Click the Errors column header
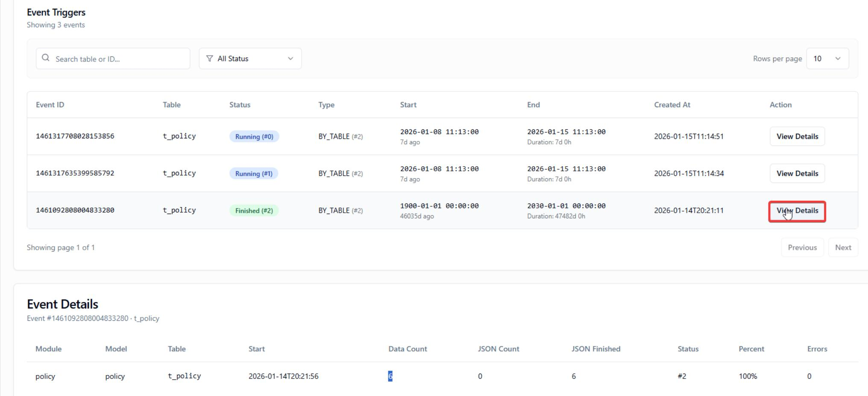Screen dimensions: 868x396 [817, 349]
